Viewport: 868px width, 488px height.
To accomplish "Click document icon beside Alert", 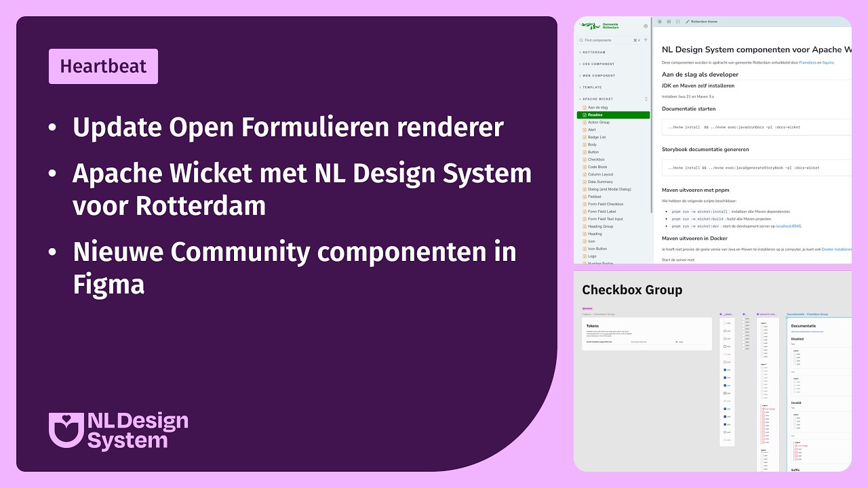I will [585, 129].
